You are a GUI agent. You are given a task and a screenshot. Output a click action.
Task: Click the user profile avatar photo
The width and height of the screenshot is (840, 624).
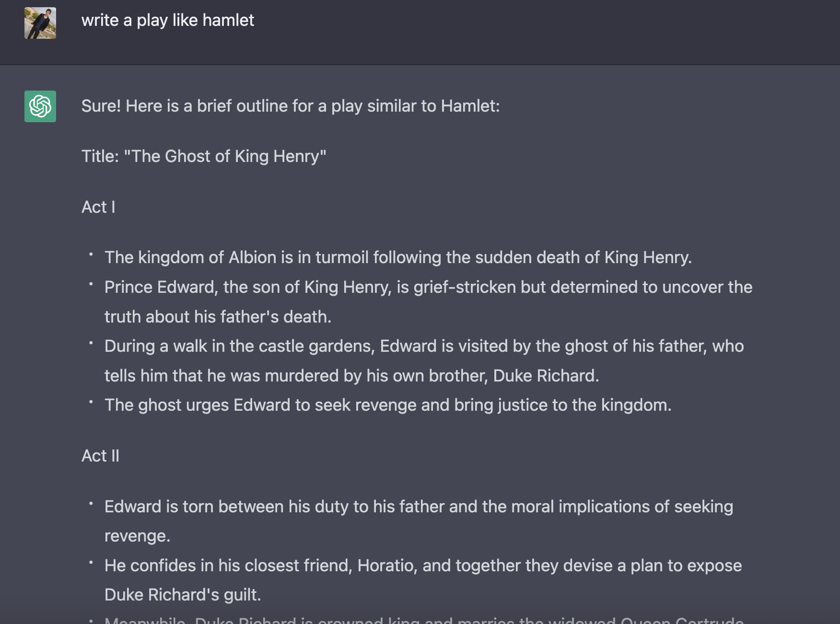pyautogui.click(x=40, y=23)
